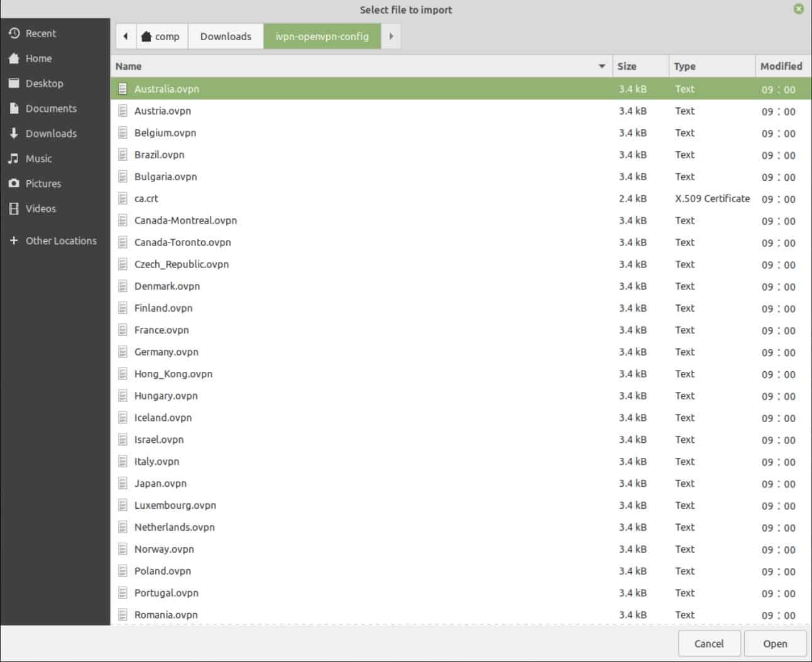Select the Bulgaria.ovpn file

click(461, 177)
